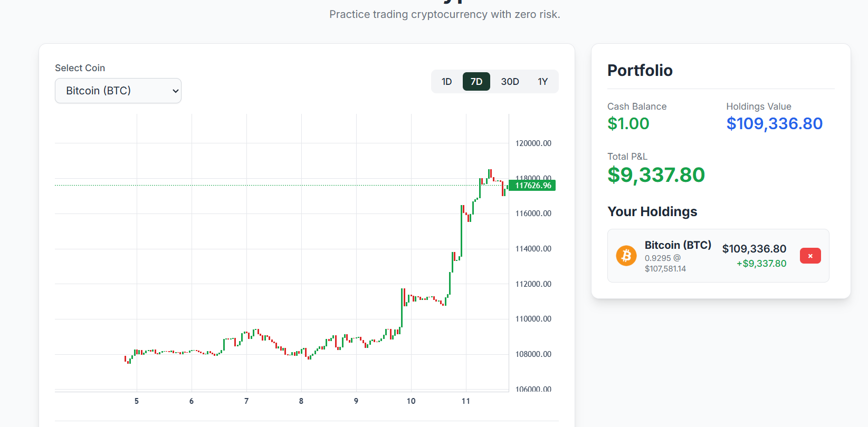Click the green 117626.96 current price tag
Viewport: 868px width, 427px height.
pos(532,186)
